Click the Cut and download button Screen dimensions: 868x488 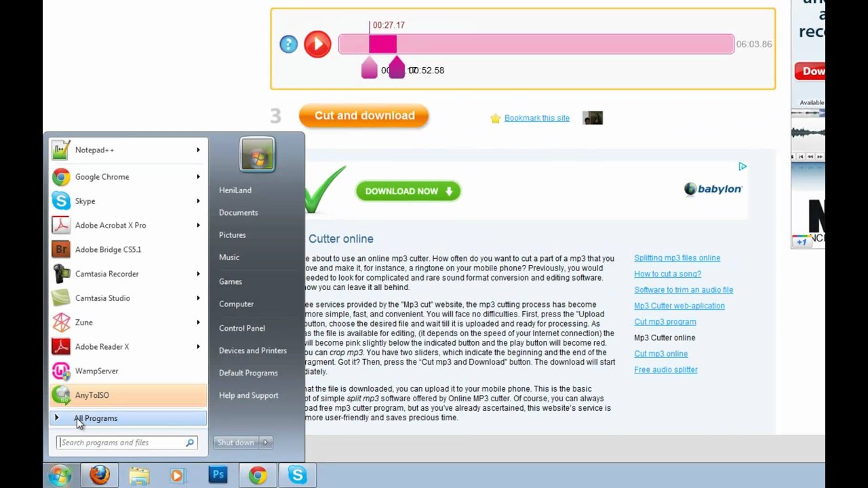364,116
